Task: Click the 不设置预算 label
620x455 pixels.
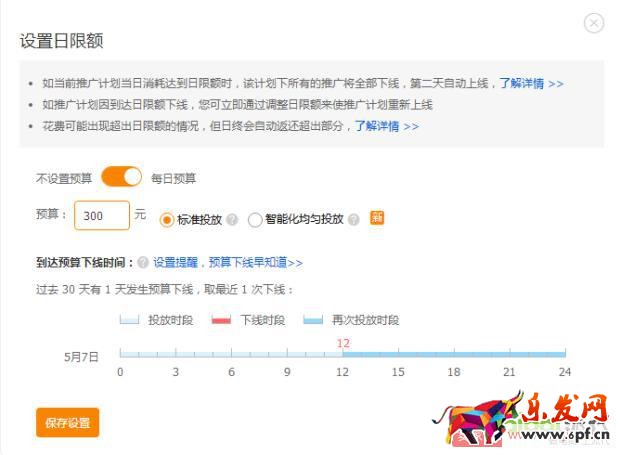Action: click(x=64, y=178)
